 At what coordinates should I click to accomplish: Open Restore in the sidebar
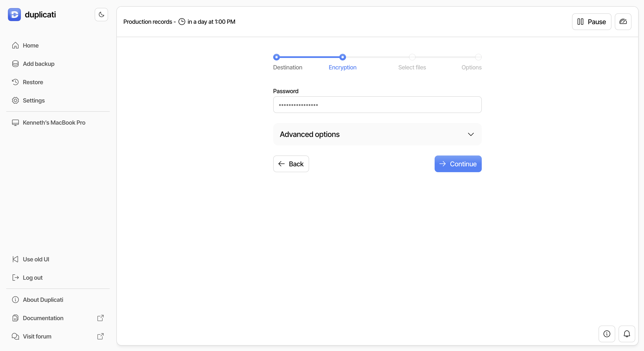(33, 82)
